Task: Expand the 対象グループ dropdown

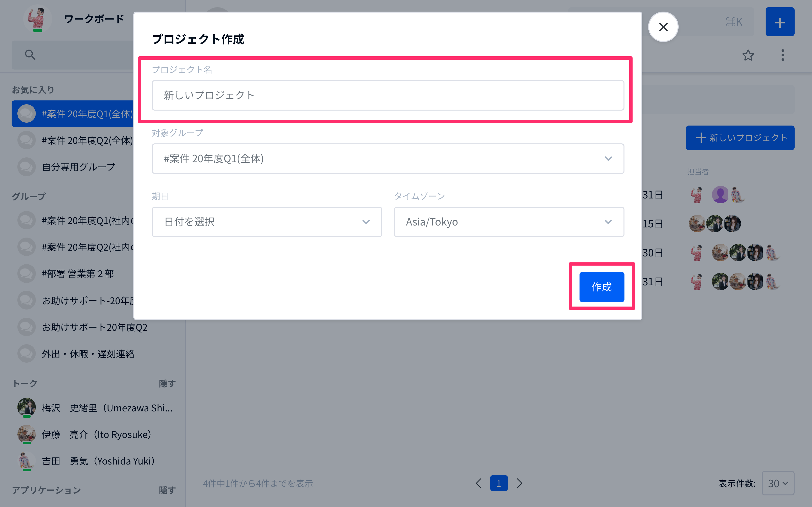Action: tap(388, 159)
